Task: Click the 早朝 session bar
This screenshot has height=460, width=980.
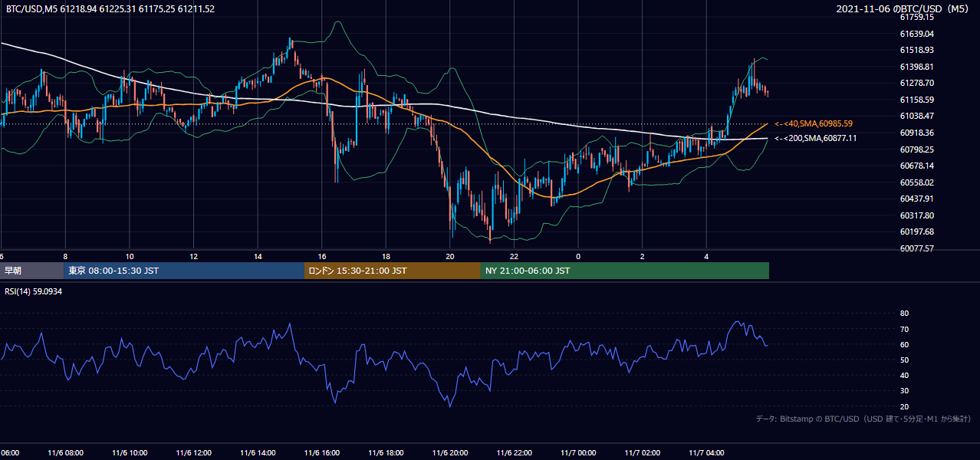Action: click(x=32, y=271)
